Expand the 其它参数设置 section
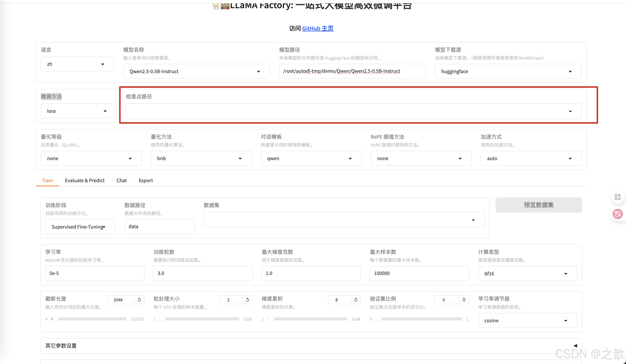Image resolution: width=626 pixels, height=364 pixels. tap(311, 346)
